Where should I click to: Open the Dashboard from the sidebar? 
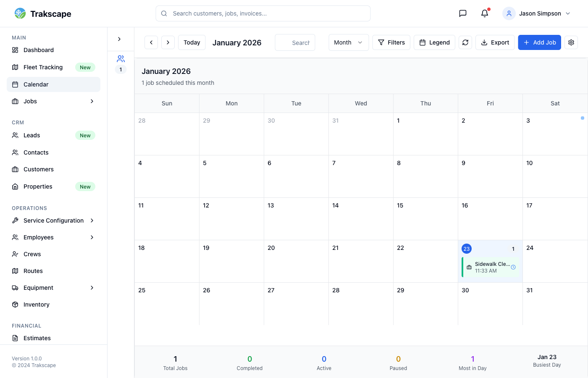[39, 50]
